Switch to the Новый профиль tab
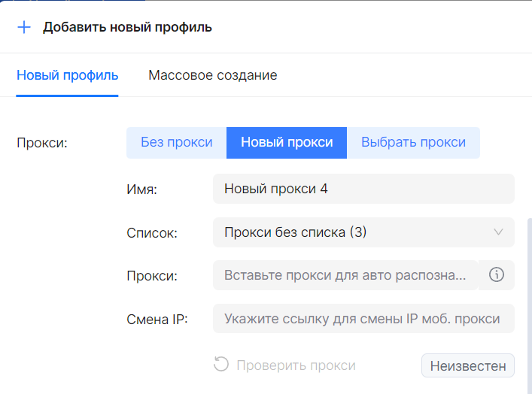 point(68,75)
